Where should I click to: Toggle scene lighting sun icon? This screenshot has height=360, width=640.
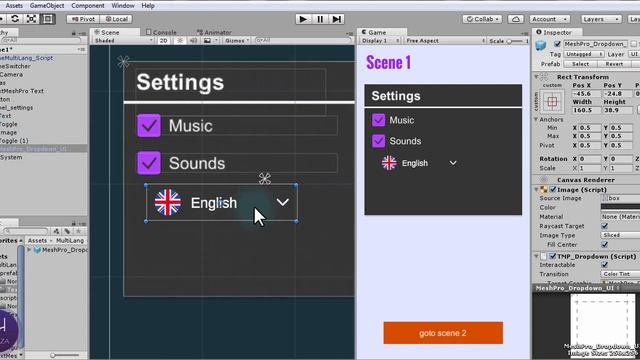[180, 40]
